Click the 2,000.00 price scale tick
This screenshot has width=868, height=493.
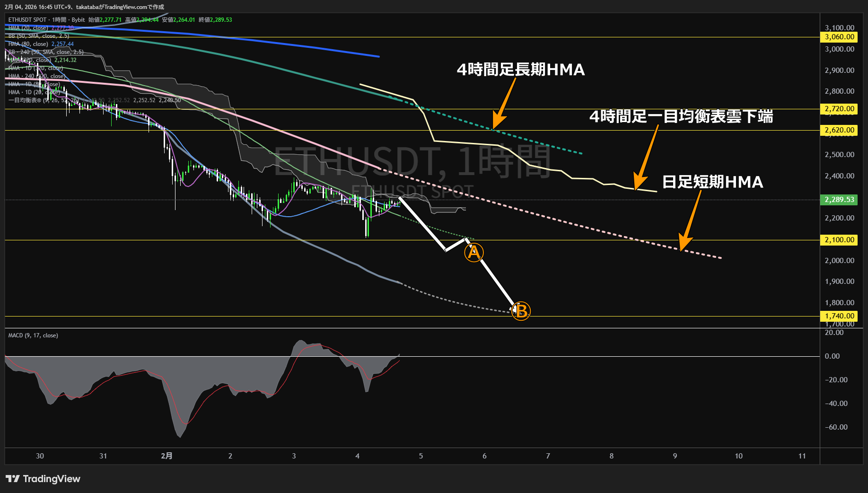pyautogui.click(x=840, y=261)
